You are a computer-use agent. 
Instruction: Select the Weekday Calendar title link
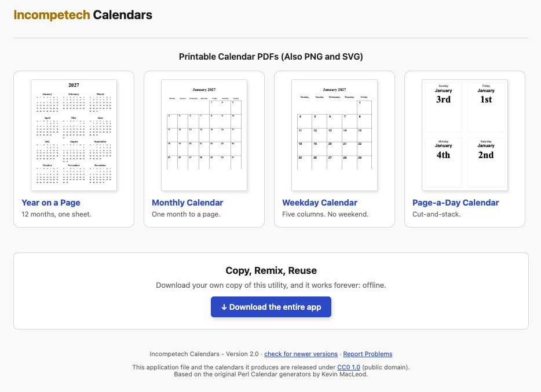pyautogui.click(x=320, y=203)
